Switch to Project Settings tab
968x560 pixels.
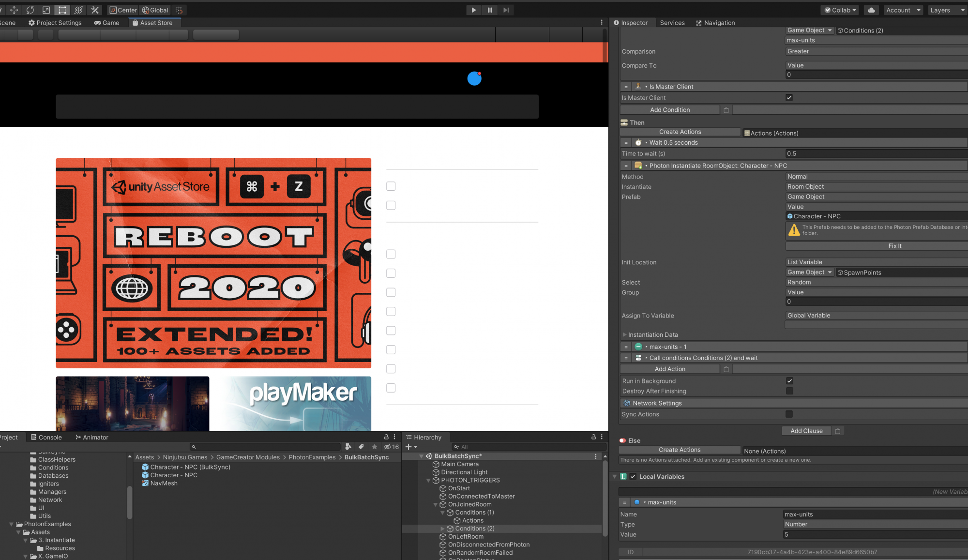point(55,23)
